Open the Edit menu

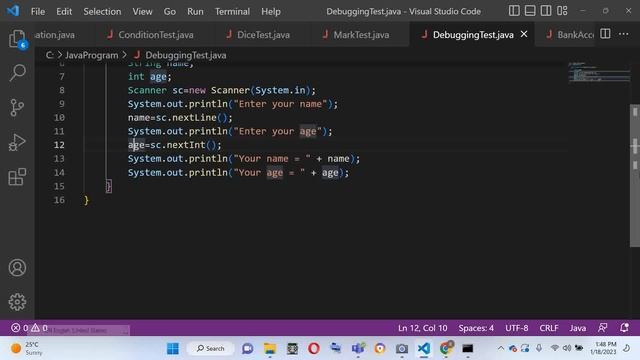(x=64, y=11)
